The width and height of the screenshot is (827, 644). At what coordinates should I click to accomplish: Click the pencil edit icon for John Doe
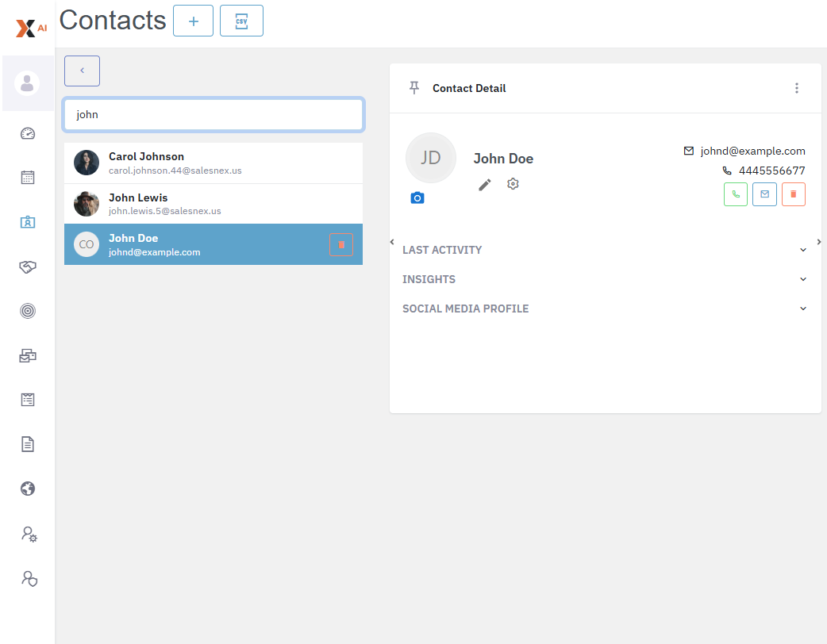pyautogui.click(x=485, y=184)
